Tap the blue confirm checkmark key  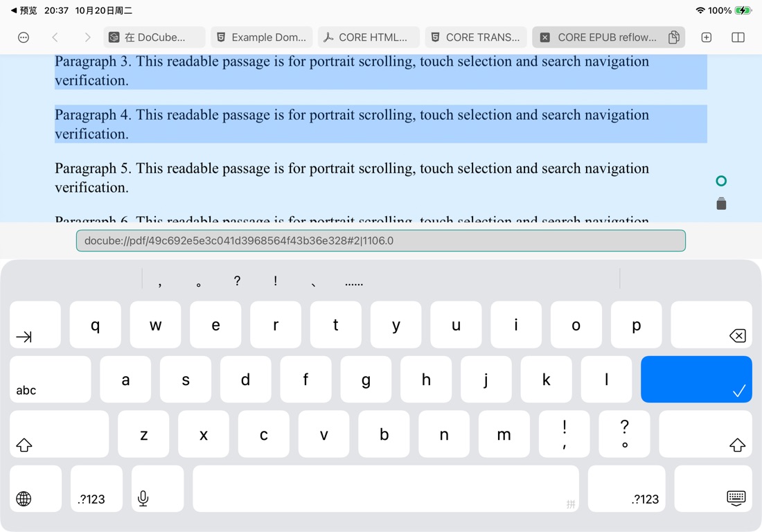(696, 379)
